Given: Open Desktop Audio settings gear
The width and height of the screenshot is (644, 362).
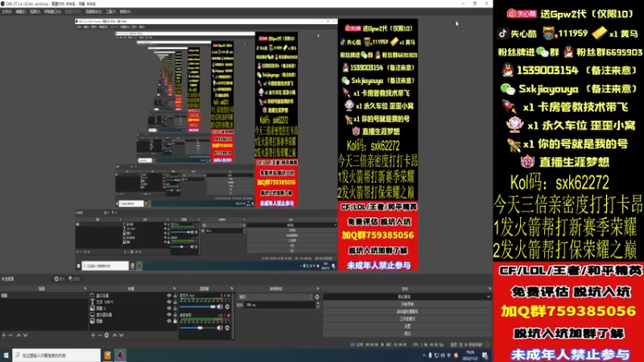Looking at the screenshot, I should click(x=227, y=328).
